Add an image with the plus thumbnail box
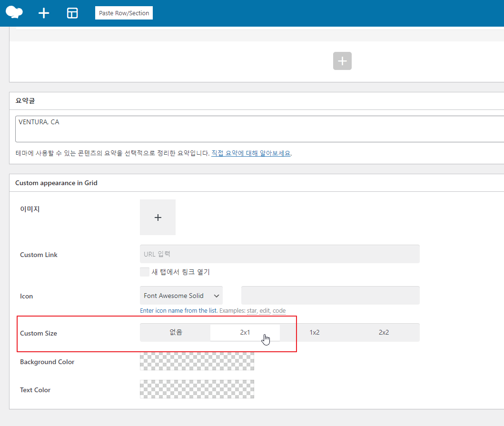This screenshot has width=504, height=426. pyautogui.click(x=158, y=218)
